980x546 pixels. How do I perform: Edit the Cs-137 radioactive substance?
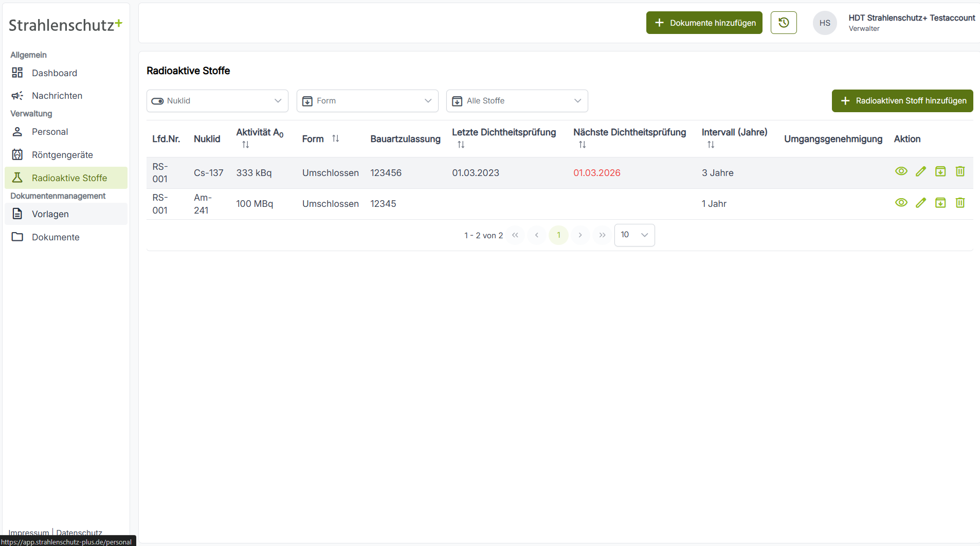coord(921,171)
